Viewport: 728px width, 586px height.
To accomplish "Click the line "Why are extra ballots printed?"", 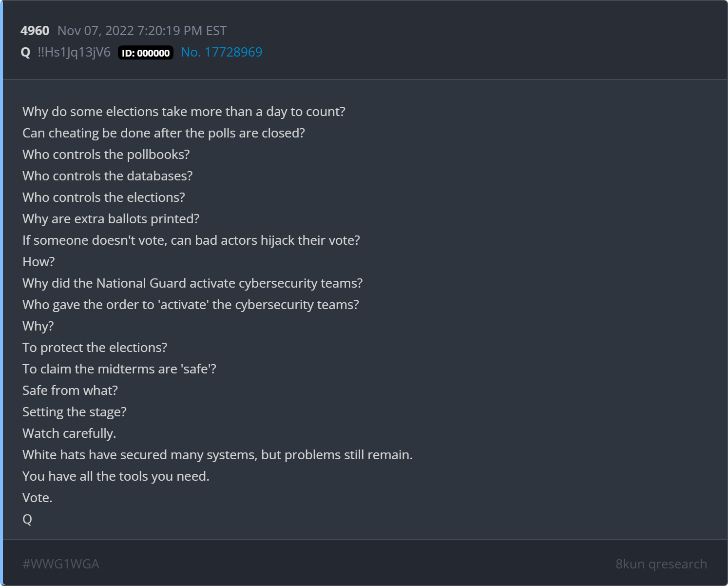I will [x=111, y=219].
